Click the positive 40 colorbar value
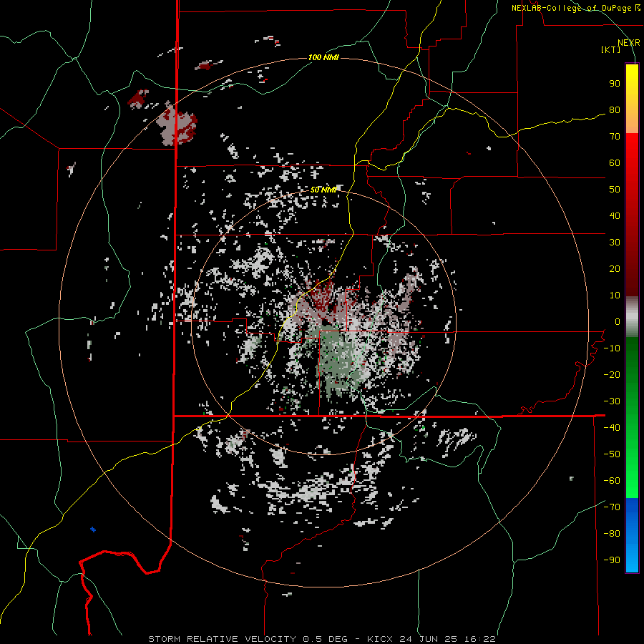Image resolution: width=644 pixels, height=644 pixels. coord(615,215)
